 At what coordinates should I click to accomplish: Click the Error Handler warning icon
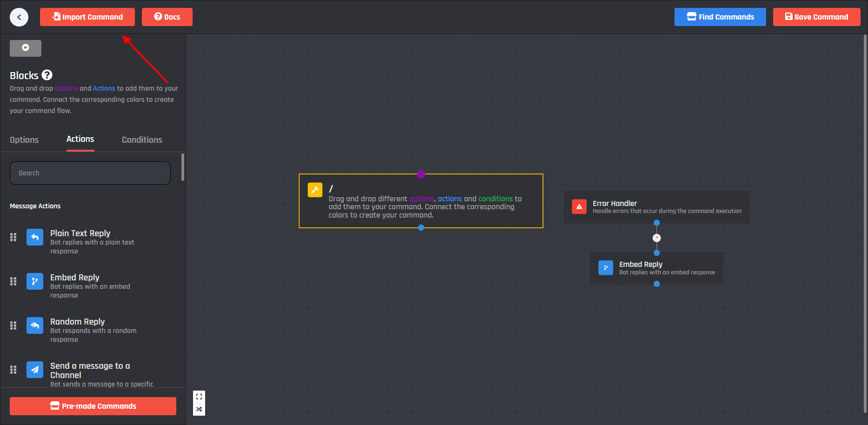click(579, 207)
